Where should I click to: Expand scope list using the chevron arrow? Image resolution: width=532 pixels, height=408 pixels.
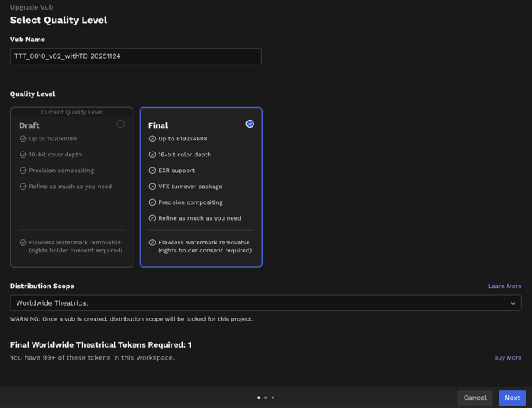click(x=513, y=303)
